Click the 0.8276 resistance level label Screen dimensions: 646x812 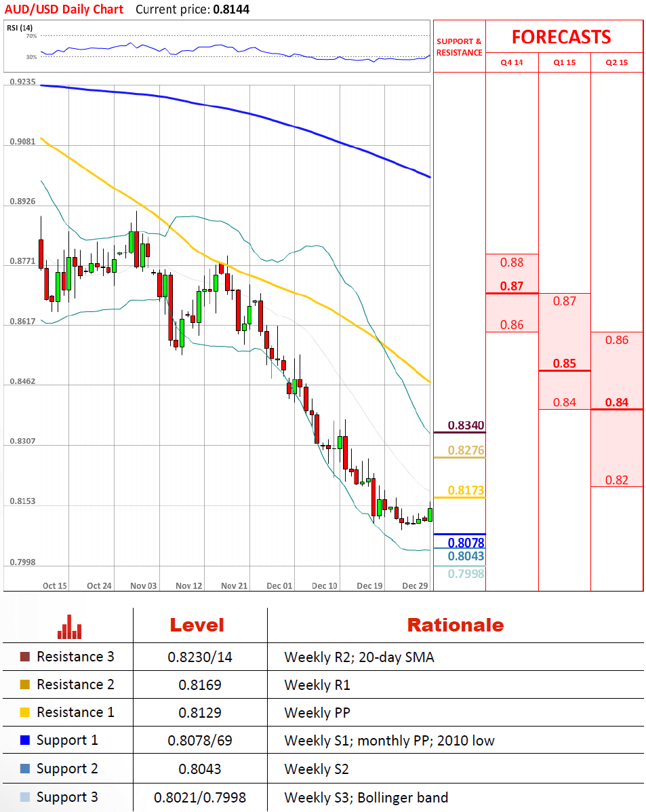pyautogui.click(x=466, y=450)
